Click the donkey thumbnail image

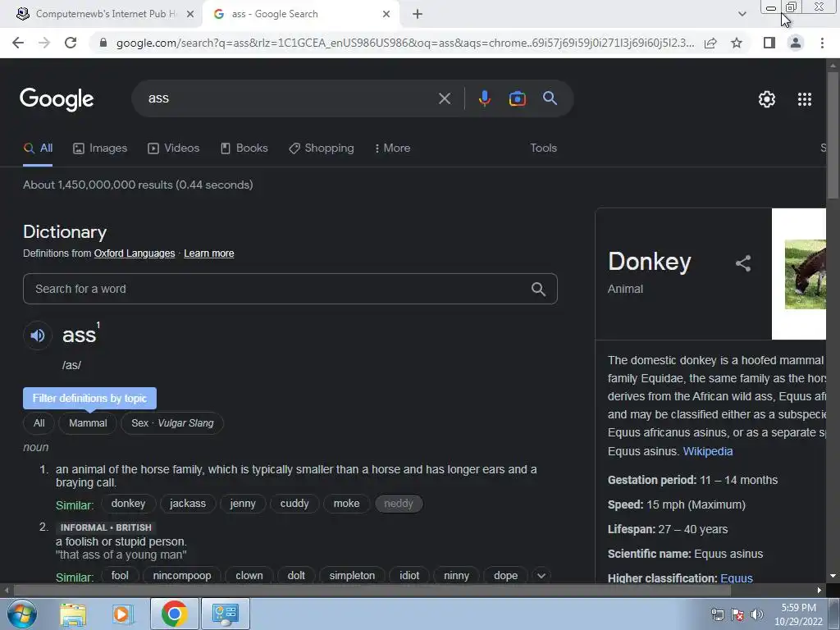(806, 274)
